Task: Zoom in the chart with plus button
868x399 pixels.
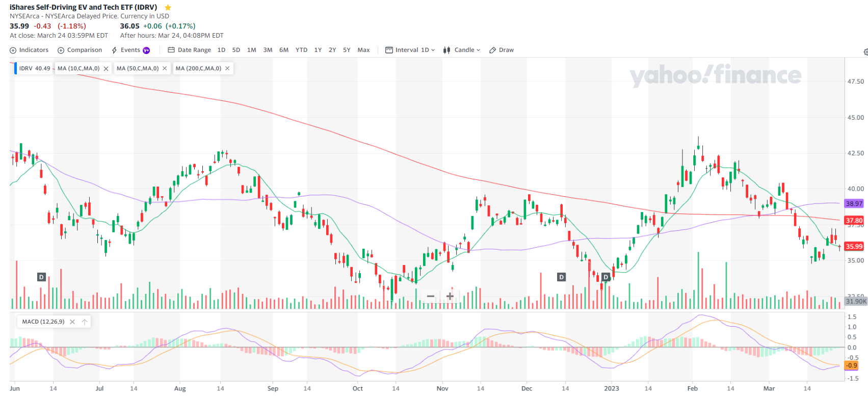Action: tap(450, 296)
